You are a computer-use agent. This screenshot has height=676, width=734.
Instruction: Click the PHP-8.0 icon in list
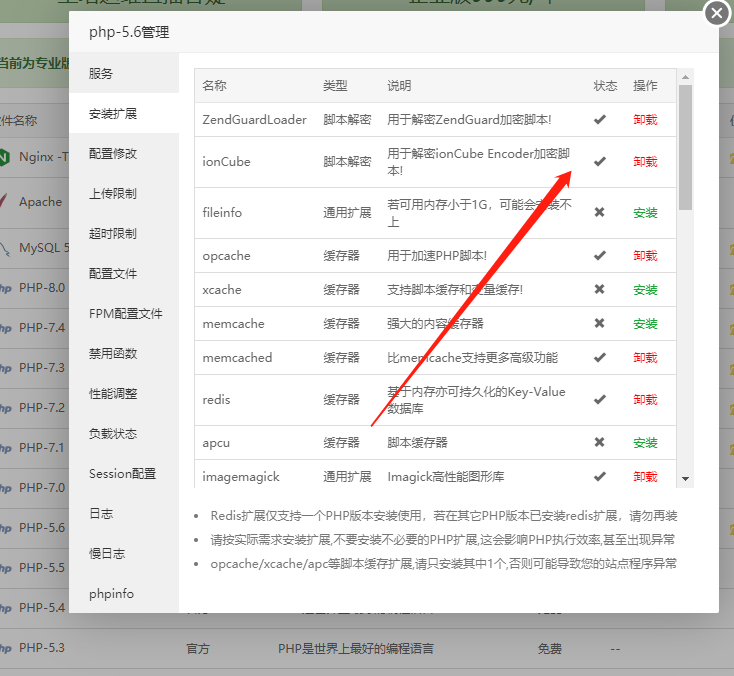(x=6, y=288)
